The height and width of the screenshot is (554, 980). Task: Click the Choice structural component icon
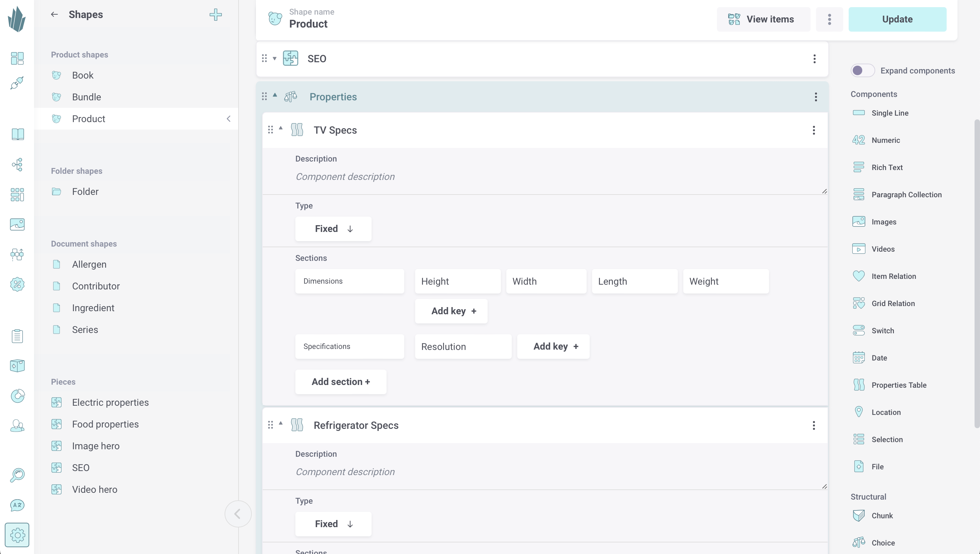point(859,542)
